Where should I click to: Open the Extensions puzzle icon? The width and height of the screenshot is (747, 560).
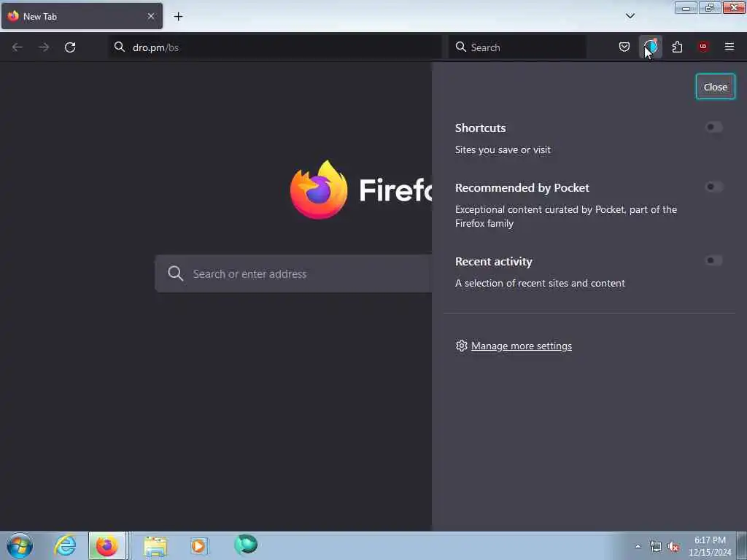677,47
